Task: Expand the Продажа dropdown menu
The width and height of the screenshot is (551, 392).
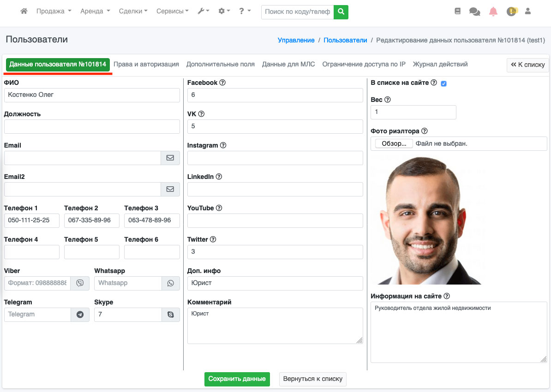Action: point(54,12)
